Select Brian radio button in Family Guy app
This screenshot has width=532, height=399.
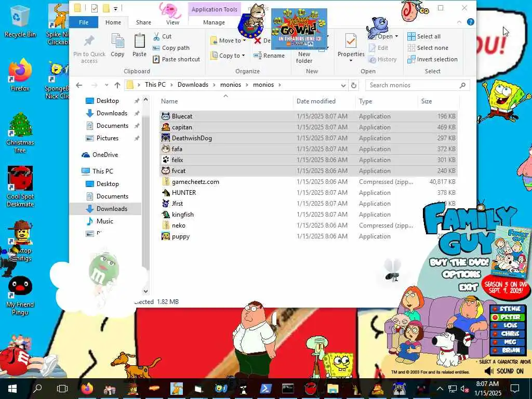[495, 350]
